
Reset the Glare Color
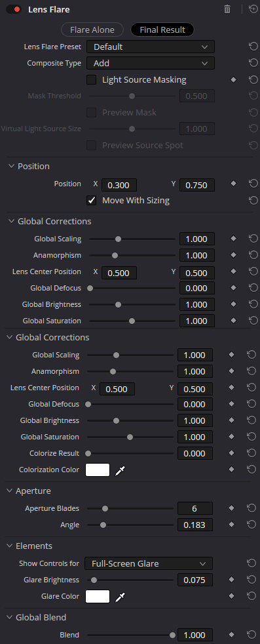click(x=251, y=596)
